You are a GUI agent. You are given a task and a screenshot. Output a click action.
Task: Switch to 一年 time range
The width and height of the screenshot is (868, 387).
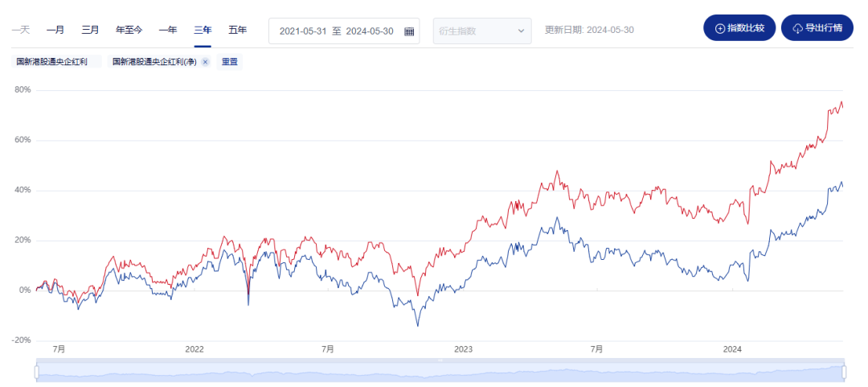point(168,30)
